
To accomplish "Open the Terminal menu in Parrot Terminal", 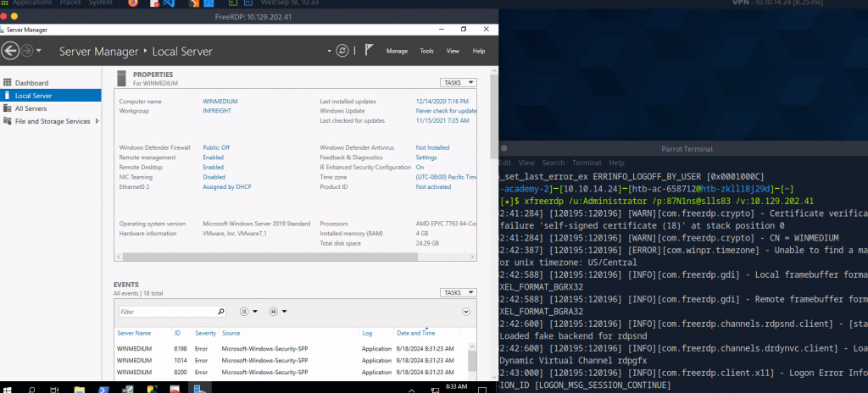I will tap(587, 163).
